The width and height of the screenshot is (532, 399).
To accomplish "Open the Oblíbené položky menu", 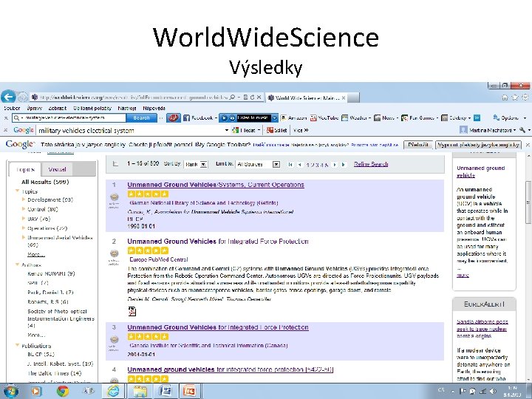I will coord(92,108).
